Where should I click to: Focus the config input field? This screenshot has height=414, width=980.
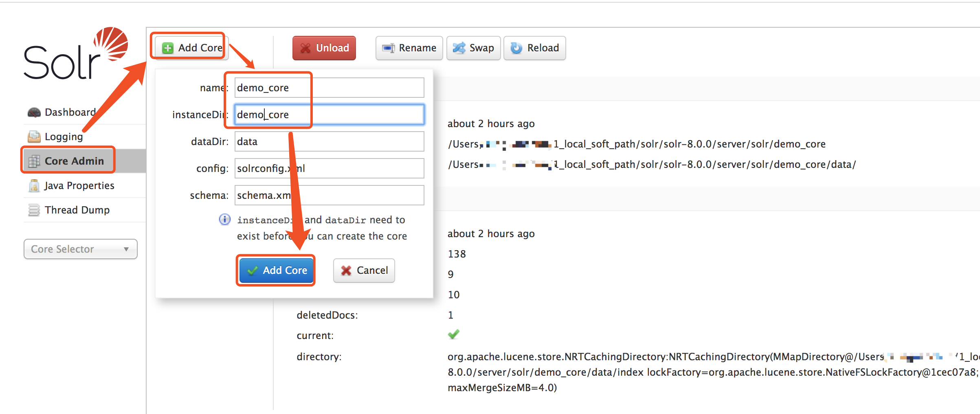(329, 168)
